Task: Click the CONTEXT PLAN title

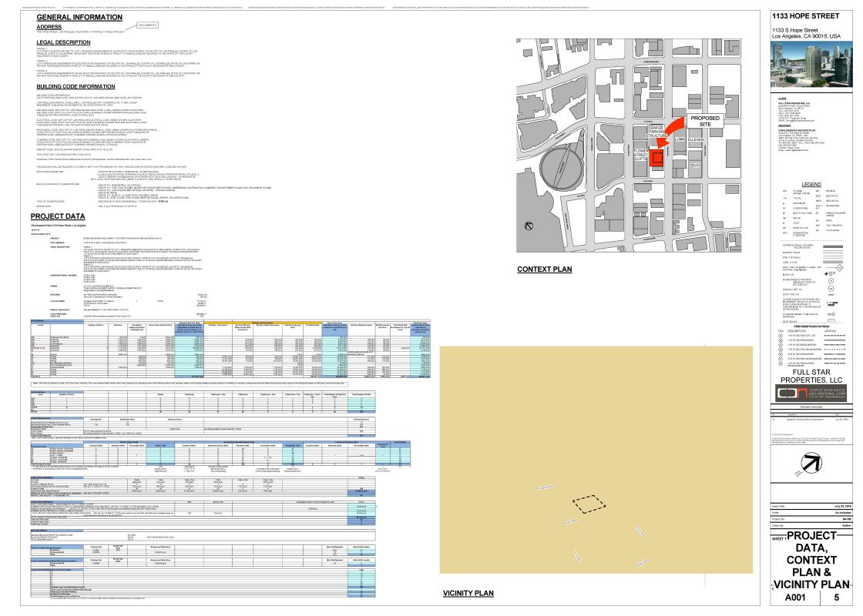Action: coord(544,269)
